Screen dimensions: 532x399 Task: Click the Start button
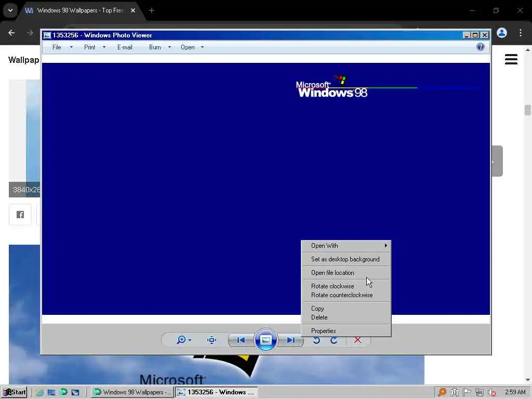pyautogui.click(x=14, y=392)
